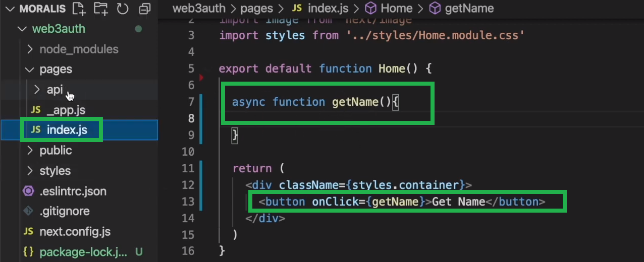
Task: Collapse the MORALIS workspace section
Action: [10, 9]
